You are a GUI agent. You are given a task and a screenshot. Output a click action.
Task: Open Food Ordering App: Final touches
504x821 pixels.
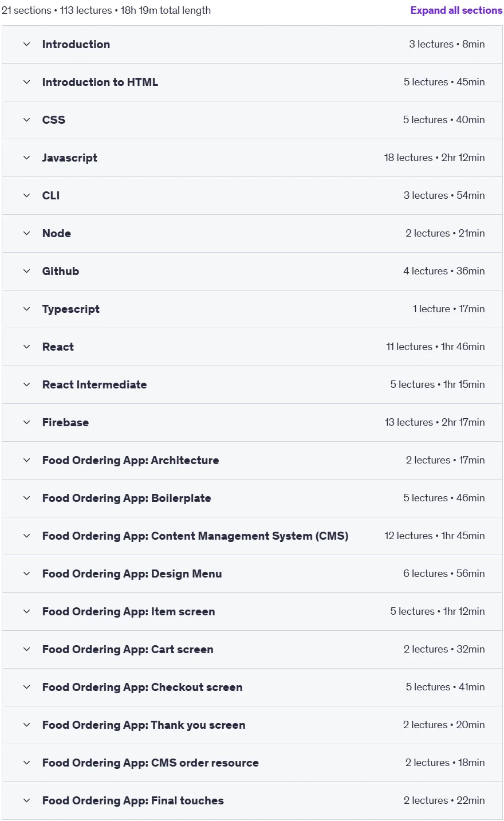click(x=252, y=800)
